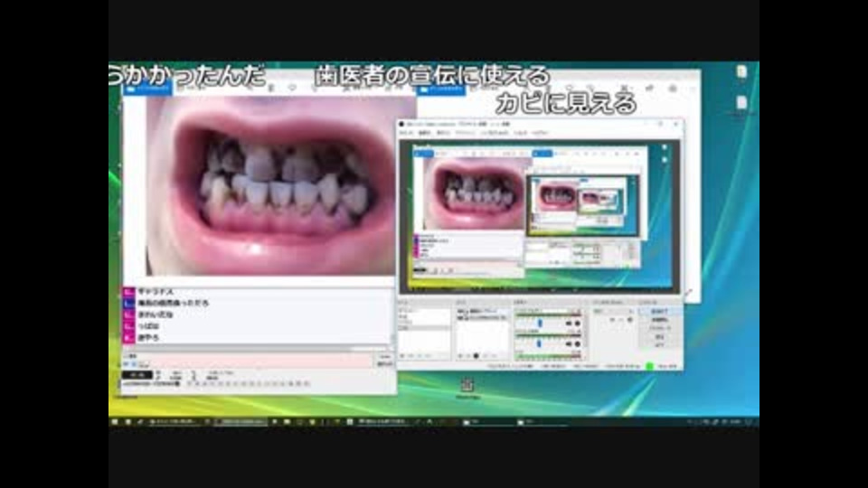Image resolution: width=868 pixels, height=488 pixels.
Task: Select the highlighted scene in OBS scenes list
Action: [x=424, y=327]
